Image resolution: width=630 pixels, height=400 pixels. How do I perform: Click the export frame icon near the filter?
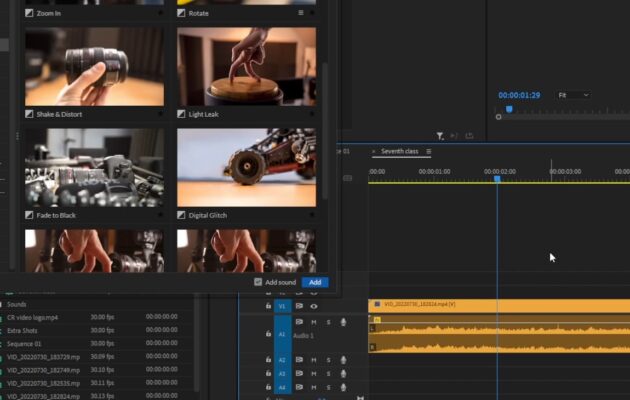click(x=467, y=136)
